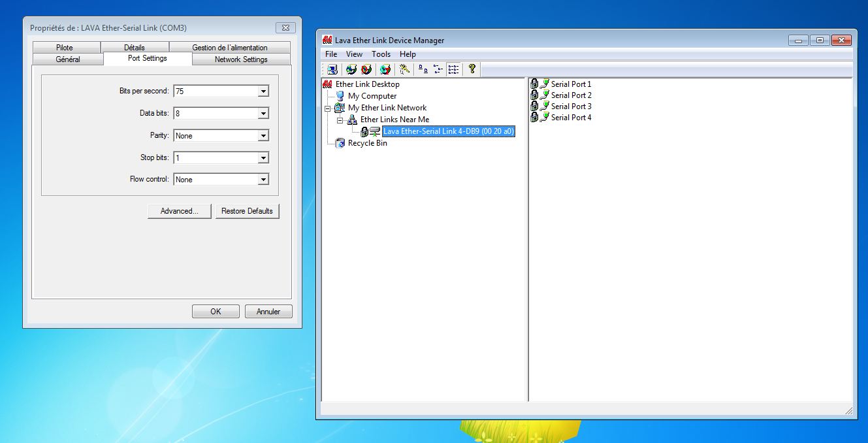The image size is (868, 443).
Task: Collapse the My Ether Link Network node
Action: click(x=327, y=108)
